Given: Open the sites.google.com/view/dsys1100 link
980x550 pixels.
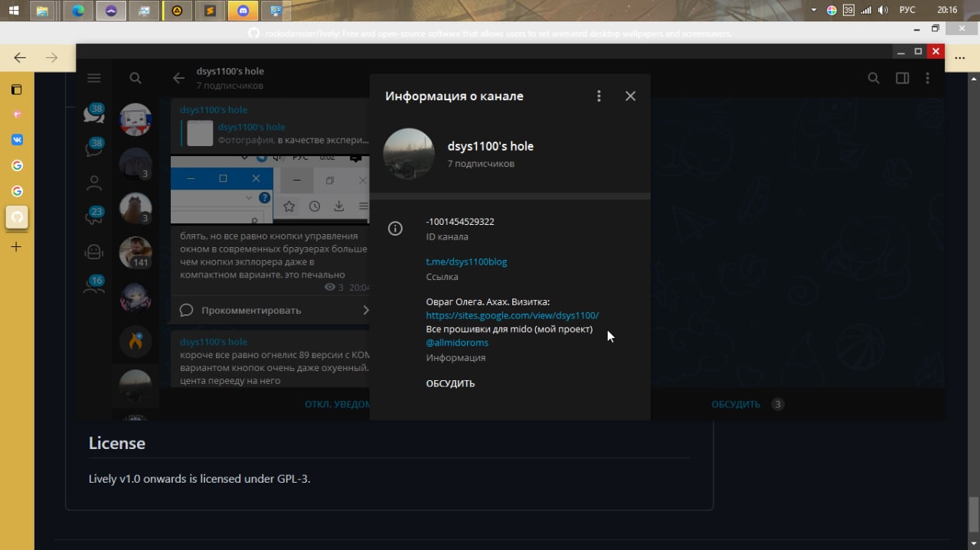Looking at the screenshot, I should coord(512,315).
